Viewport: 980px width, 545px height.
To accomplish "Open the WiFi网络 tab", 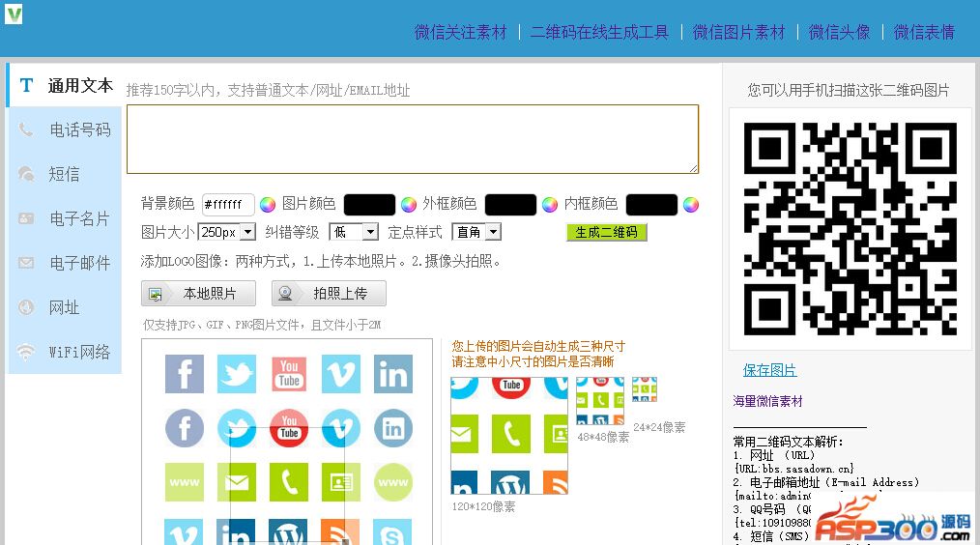I will click(65, 351).
